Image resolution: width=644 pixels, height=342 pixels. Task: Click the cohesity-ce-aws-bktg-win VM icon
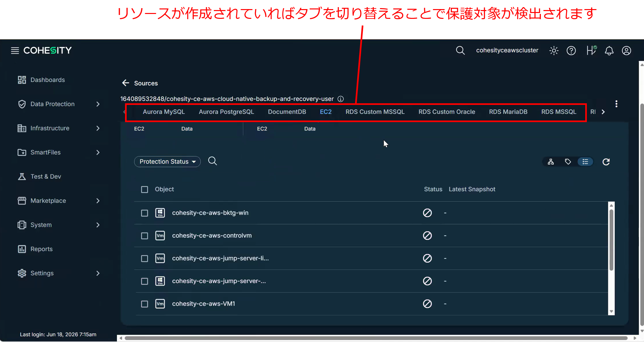[x=160, y=213]
